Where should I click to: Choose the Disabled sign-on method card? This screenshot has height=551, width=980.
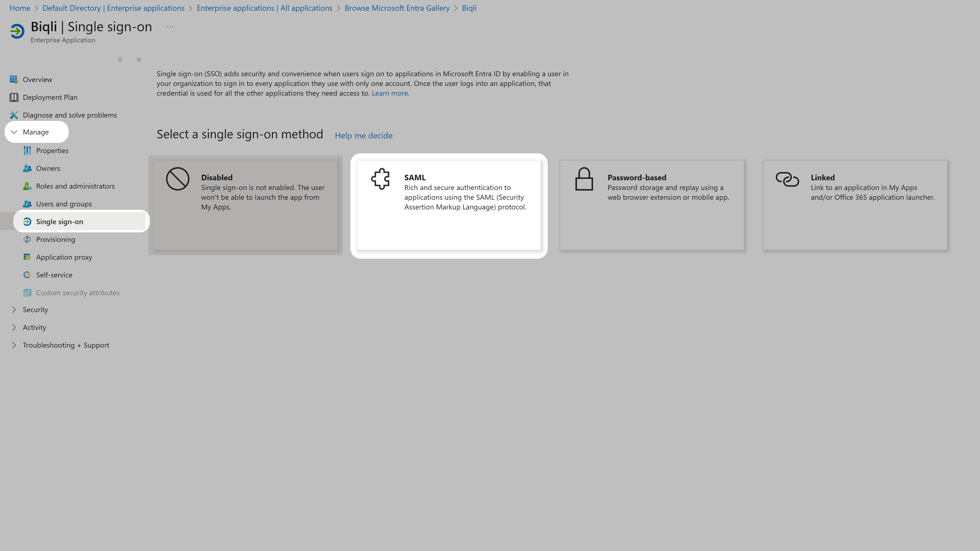coord(245,205)
